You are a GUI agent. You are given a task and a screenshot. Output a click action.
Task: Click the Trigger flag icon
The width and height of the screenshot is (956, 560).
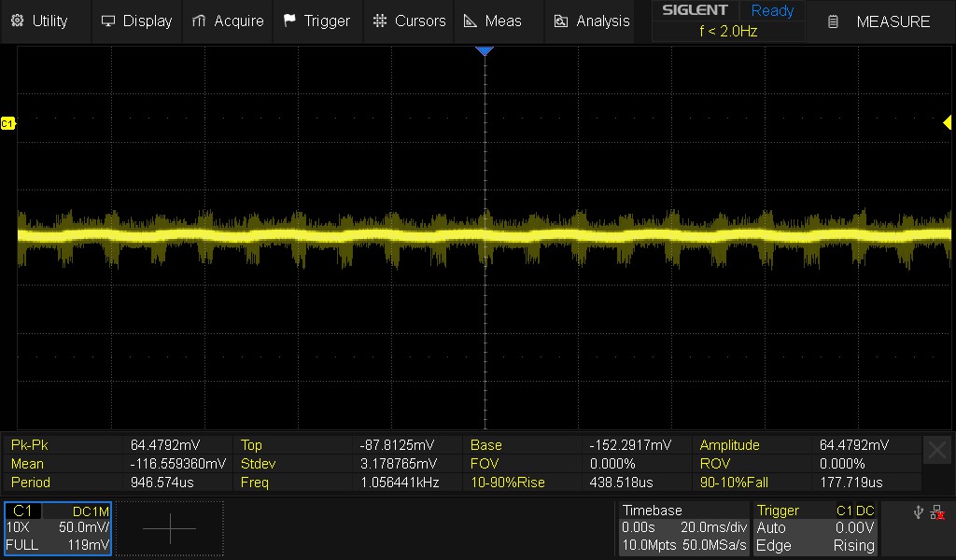click(289, 21)
